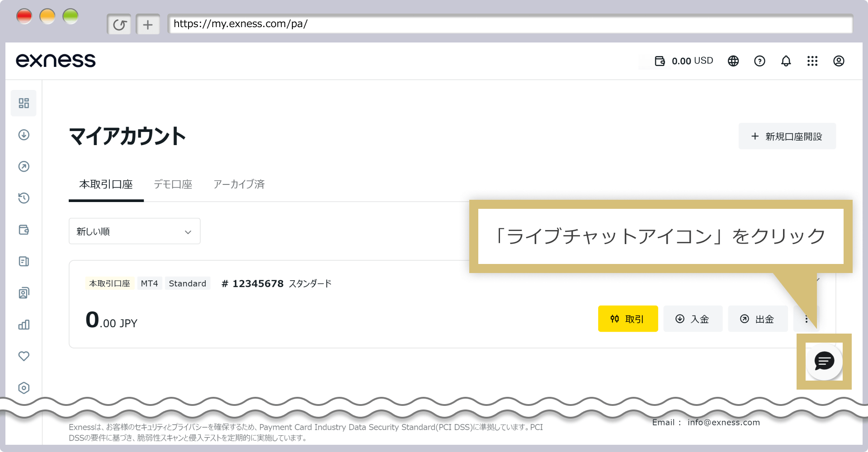Open the document news icon in sidebar
The height and width of the screenshot is (452, 868).
24,261
